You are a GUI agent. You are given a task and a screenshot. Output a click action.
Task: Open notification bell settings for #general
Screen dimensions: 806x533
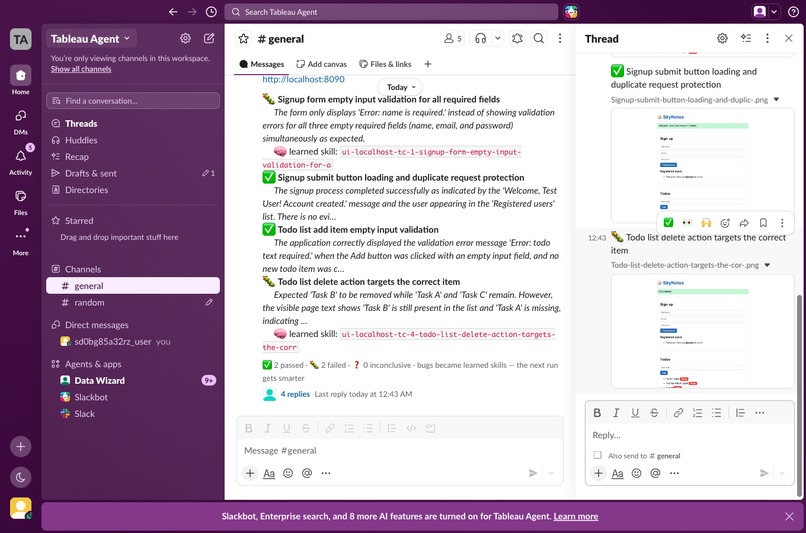(x=517, y=39)
